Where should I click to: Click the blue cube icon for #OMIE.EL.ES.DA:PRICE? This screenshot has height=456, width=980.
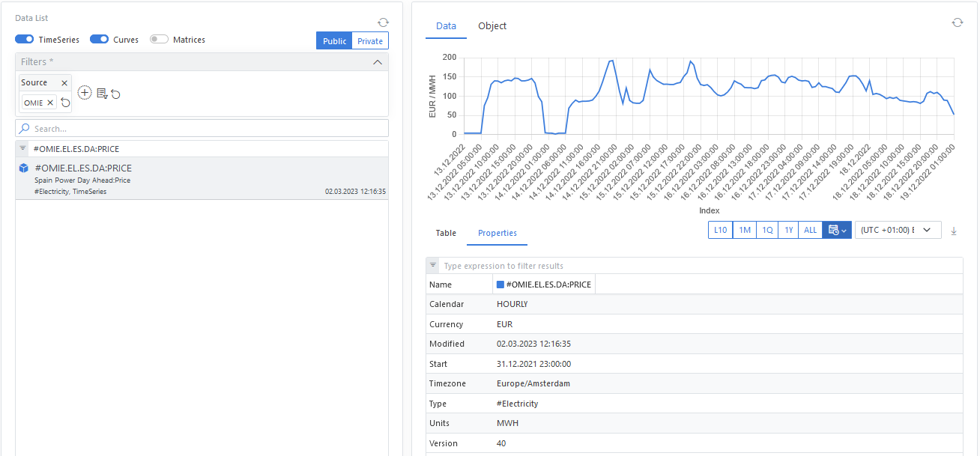(x=23, y=168)
